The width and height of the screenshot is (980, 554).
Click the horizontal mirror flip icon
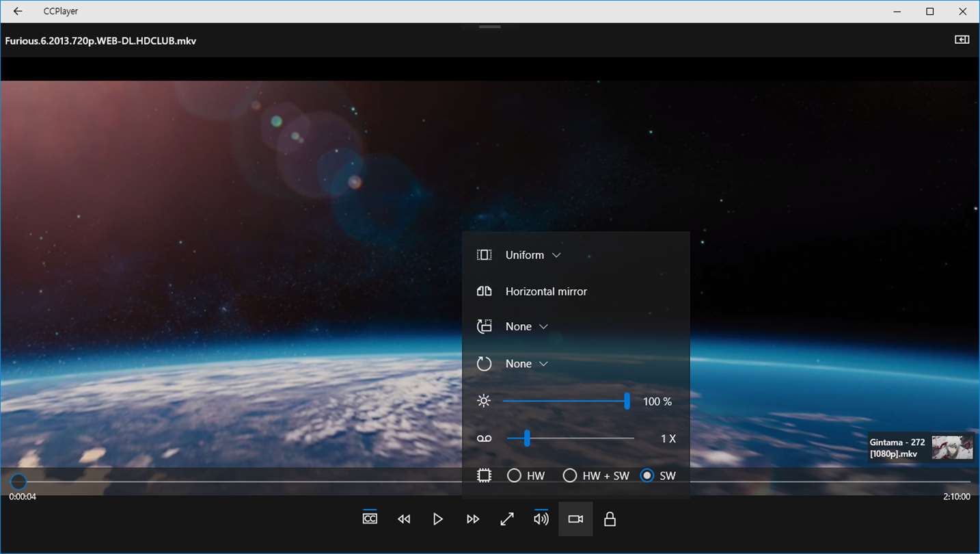484,291
